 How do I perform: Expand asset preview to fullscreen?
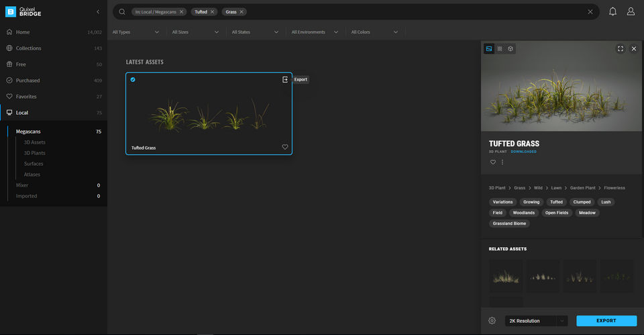point(621,48)
